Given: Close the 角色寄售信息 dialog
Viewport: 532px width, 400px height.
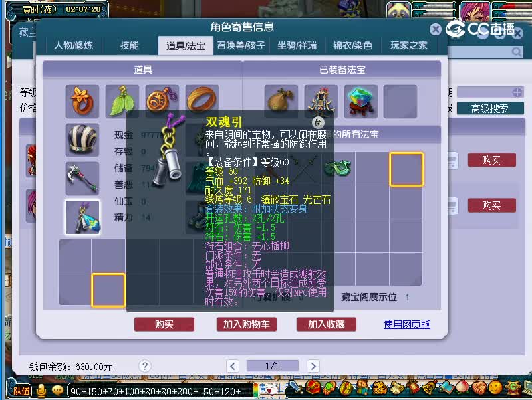Looking at the screenshot, I should coord(436,29).
